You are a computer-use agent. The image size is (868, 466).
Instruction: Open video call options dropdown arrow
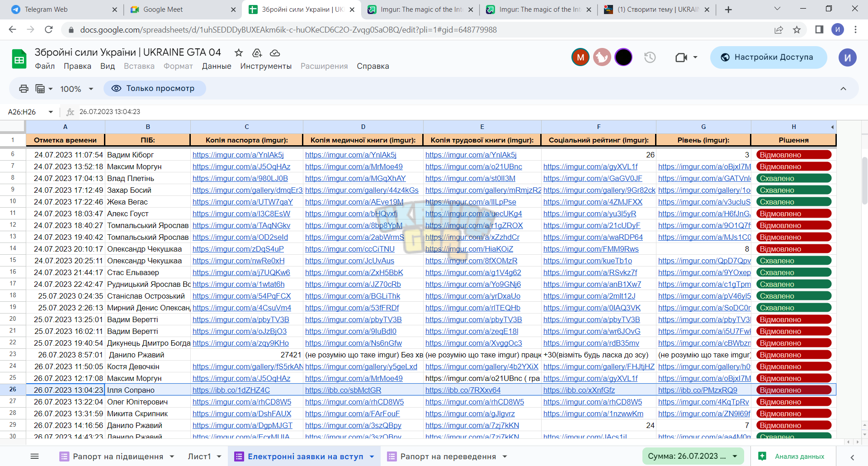(x=695, y=57)
